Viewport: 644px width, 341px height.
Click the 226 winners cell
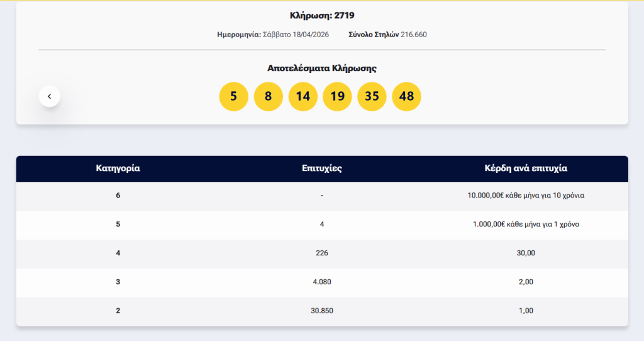pyautogui.click(x=321, y=253)
